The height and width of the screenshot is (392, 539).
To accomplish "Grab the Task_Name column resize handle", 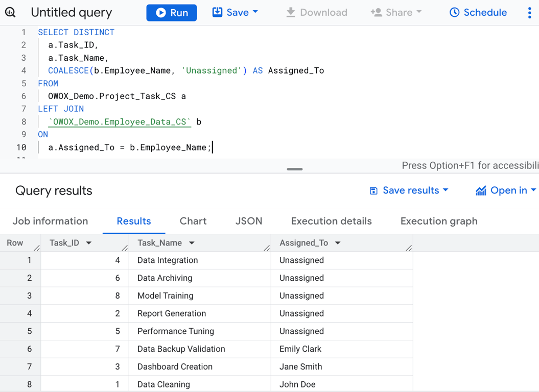I will point(267,248).
